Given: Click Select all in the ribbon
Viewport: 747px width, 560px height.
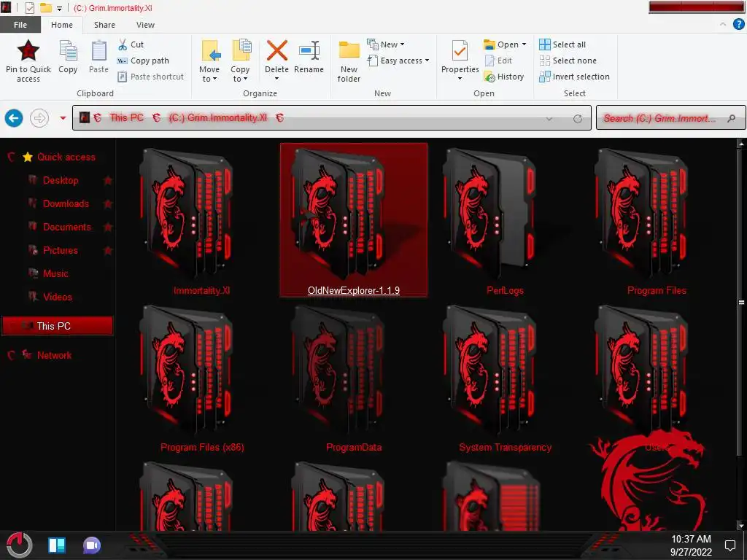Looking at the screenshot, I should [x=562, y=44].
